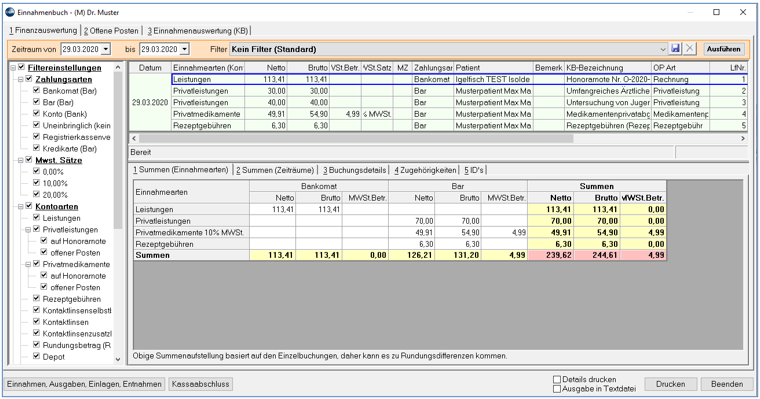Image resolution: width=760 pixels, height=399 pixels.
Task: Click the Kassaabschluss button
Action: tap(200, 384)
